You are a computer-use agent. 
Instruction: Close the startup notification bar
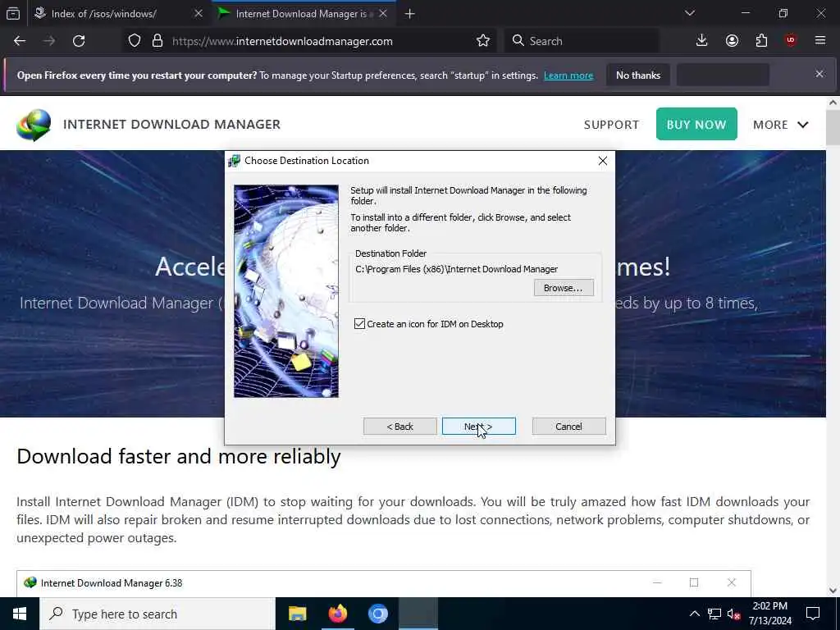click(x=819, y=74)
